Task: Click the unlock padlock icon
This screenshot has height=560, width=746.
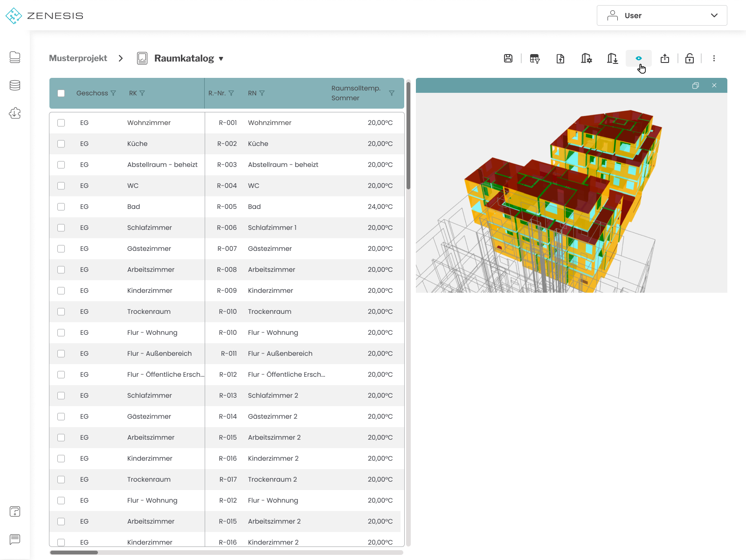Action: tap(690, 58)
